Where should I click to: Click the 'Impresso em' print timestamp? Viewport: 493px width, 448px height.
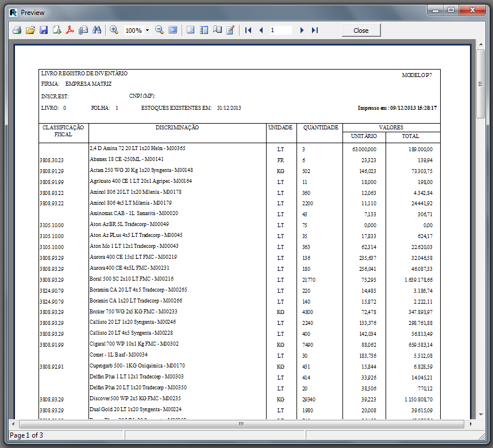397,108
